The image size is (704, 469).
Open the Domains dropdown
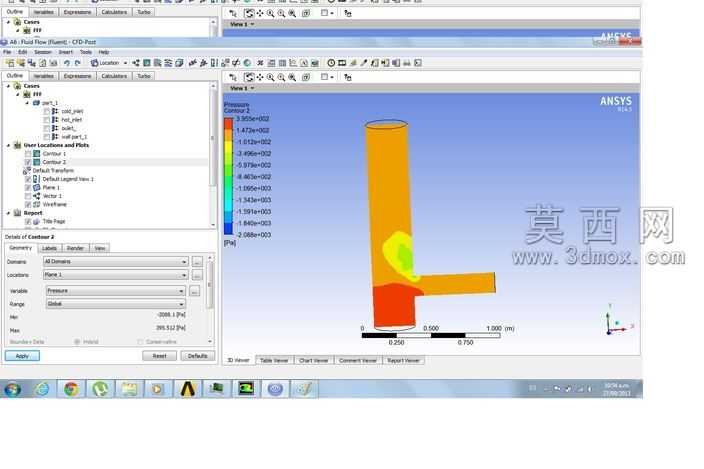[x=115, y=262]
